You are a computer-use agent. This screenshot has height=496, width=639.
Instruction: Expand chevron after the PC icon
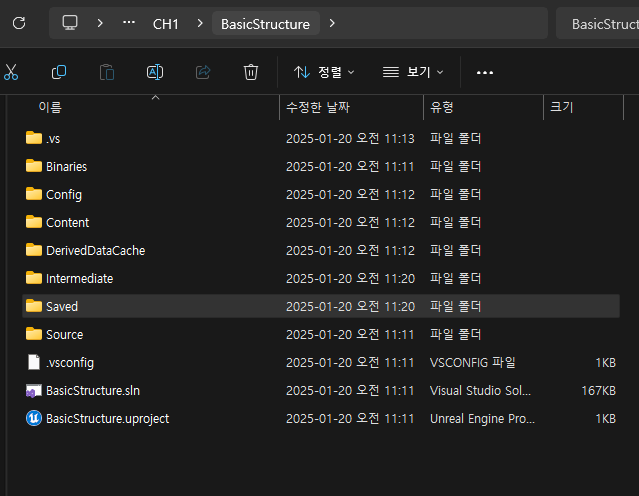[x=100, y=23]
